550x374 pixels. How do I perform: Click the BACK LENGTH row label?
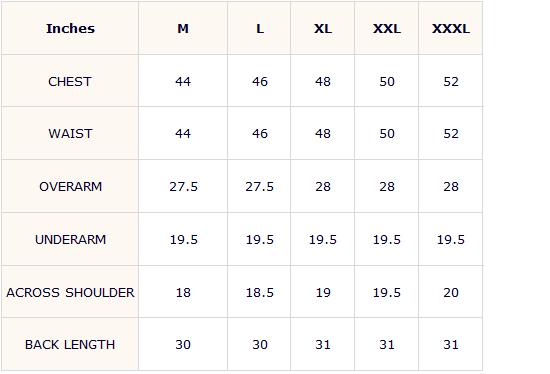70,345
